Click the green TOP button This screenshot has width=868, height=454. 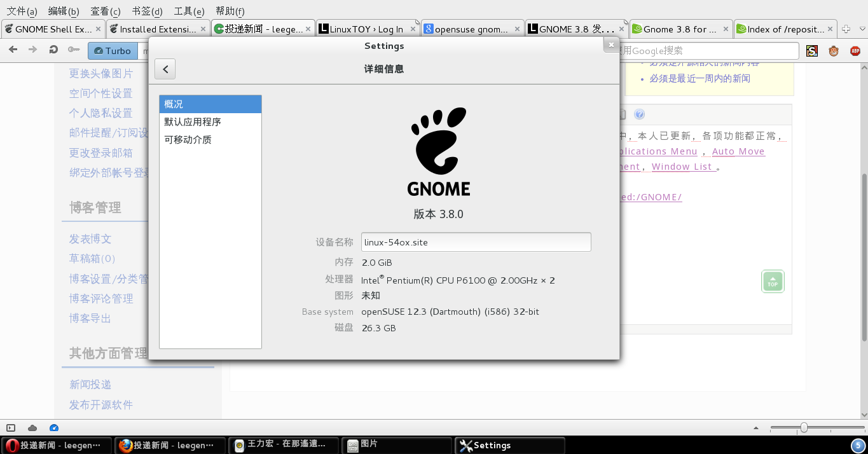[773, 282]
